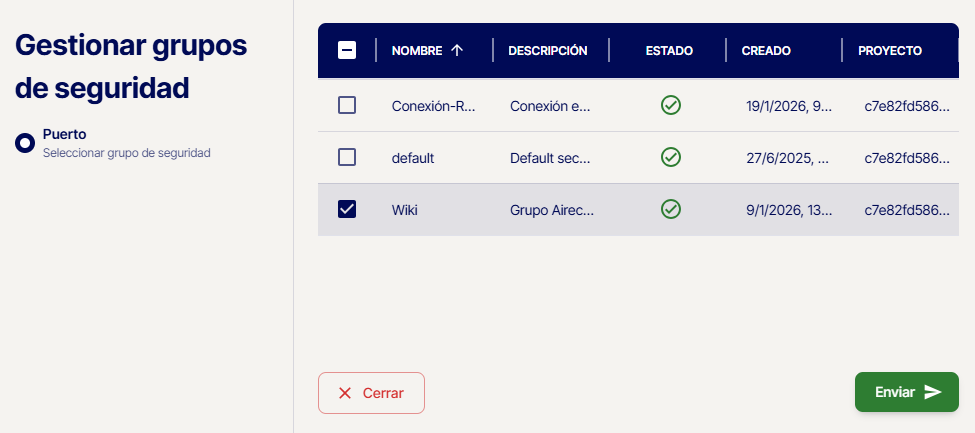Check the default group checkbox
This screenshot has height=433, width=975.
tap(347, 157)
